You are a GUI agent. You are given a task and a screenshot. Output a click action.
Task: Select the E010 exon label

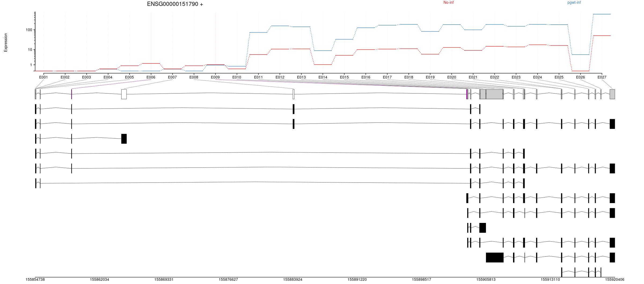[237, 77]
